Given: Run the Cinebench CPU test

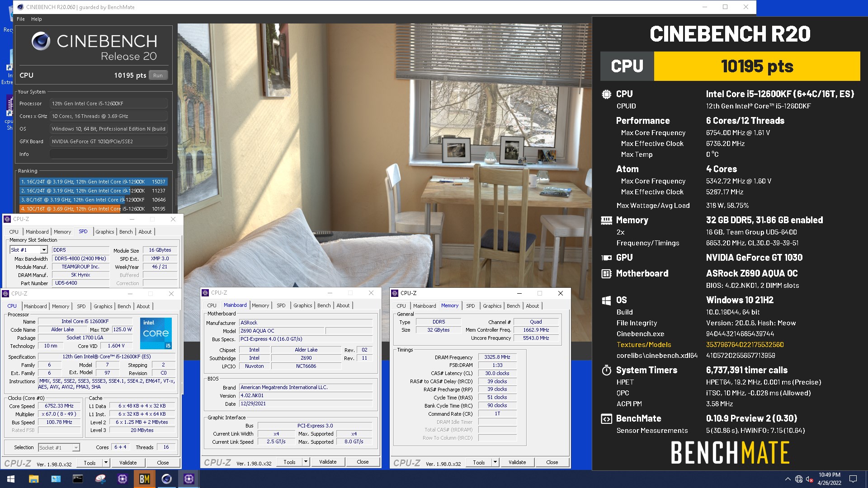Looking at the screenshot, I should (x=158, y=75).
